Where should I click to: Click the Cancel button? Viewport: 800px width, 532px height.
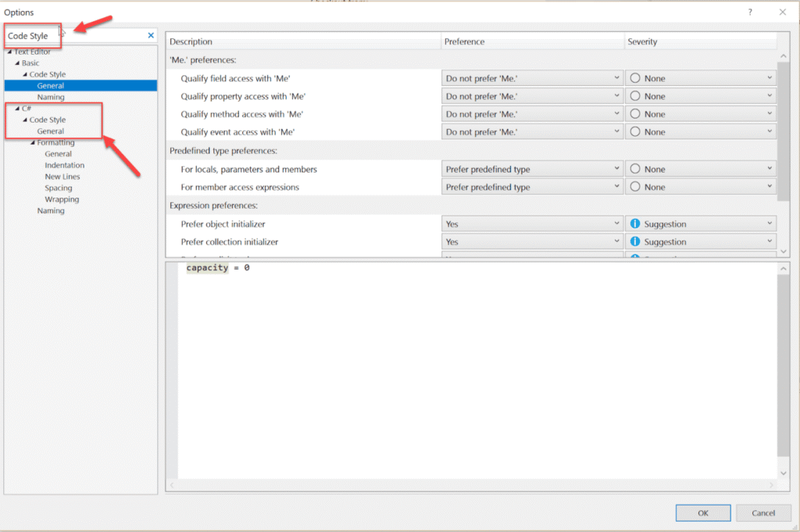tap(763, 512)
